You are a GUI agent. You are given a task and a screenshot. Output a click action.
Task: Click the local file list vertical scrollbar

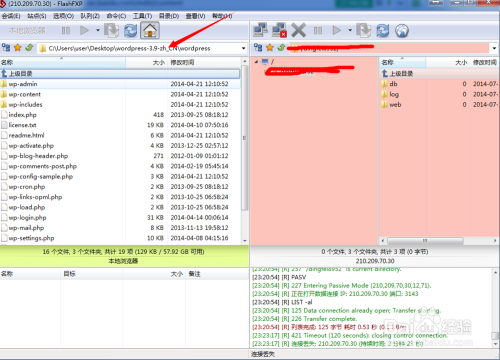point(245,137)
